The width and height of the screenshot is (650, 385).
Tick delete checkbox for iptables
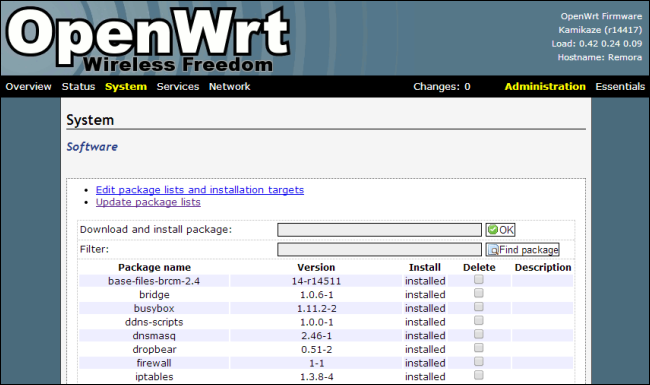coord(479,375)
